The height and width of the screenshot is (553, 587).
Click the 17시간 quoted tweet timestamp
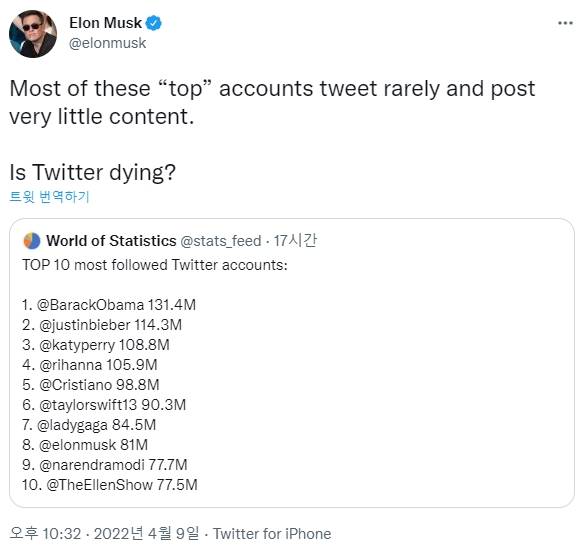pos(295,240)
